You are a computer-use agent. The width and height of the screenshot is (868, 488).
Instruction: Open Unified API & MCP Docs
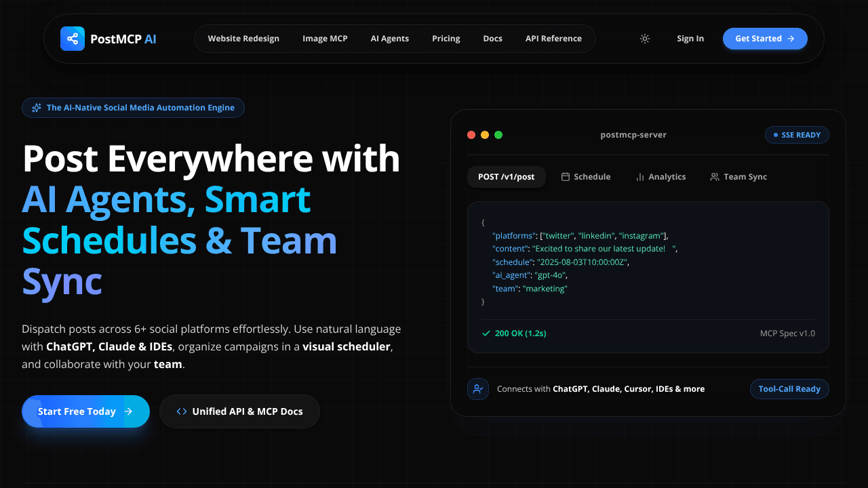coord(239,411)
